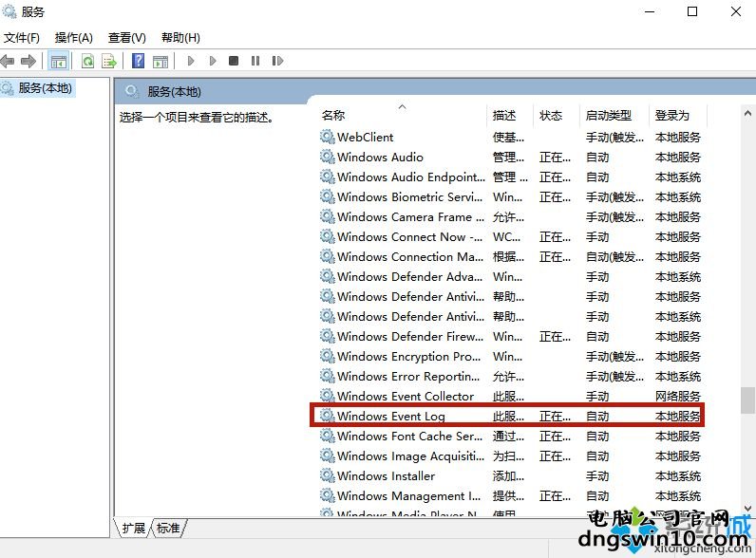Image resolution: width=756 pixels, height=558 pixels.
Task: Click the scroll-down arrow of the services list
Action: 747,509
